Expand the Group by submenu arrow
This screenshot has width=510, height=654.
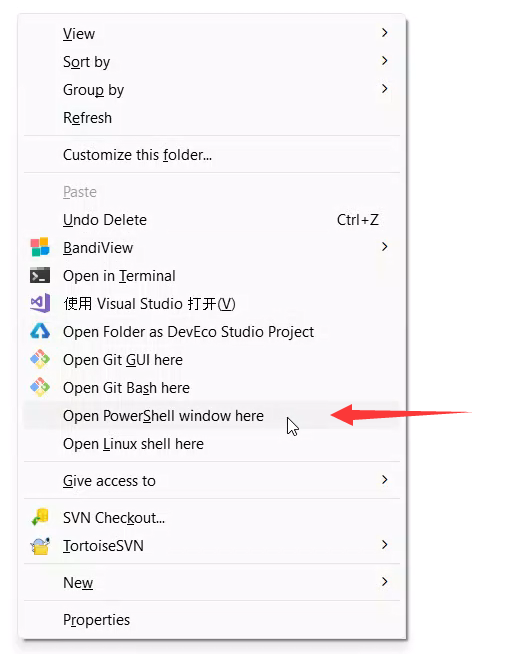(384, 89)
